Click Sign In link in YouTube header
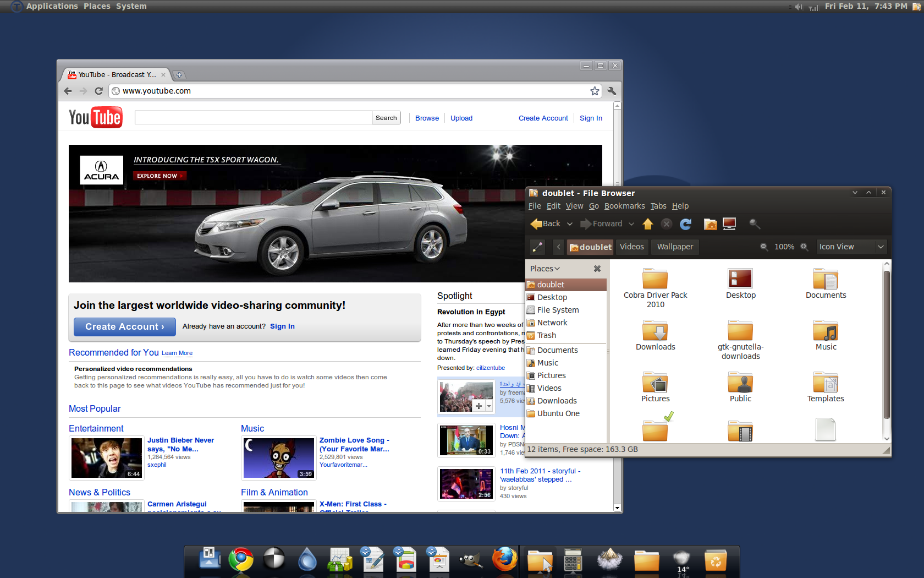This screenshot has width=924, height=578. click(591, 118)
